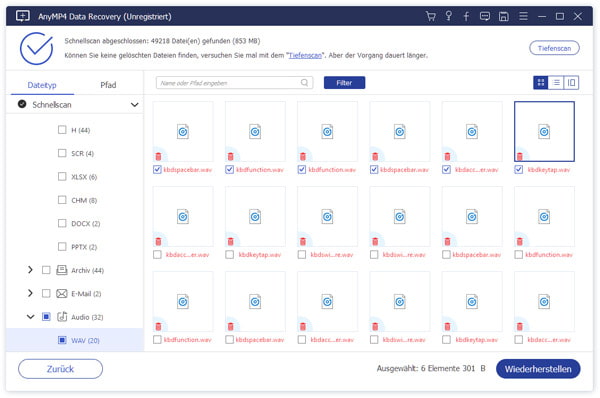Check the XLSX (6) file type checkbox

[x=62, y=176]
